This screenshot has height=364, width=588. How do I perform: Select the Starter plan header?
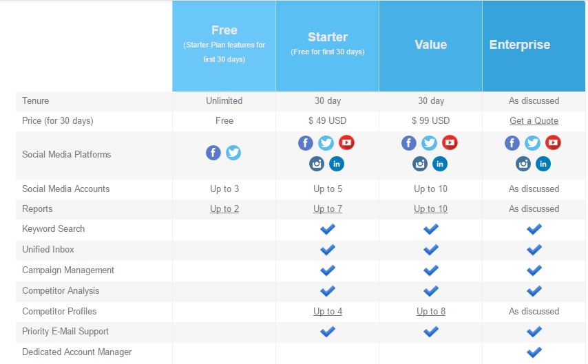click(327, 45)
